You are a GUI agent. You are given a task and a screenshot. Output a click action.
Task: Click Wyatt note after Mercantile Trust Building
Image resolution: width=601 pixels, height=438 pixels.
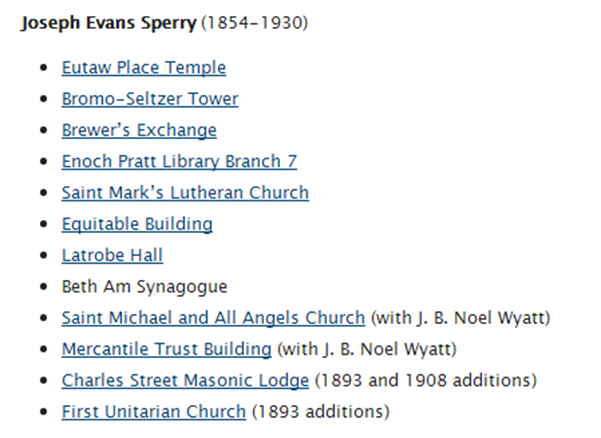pyautogui.click(x=367, y=349)
